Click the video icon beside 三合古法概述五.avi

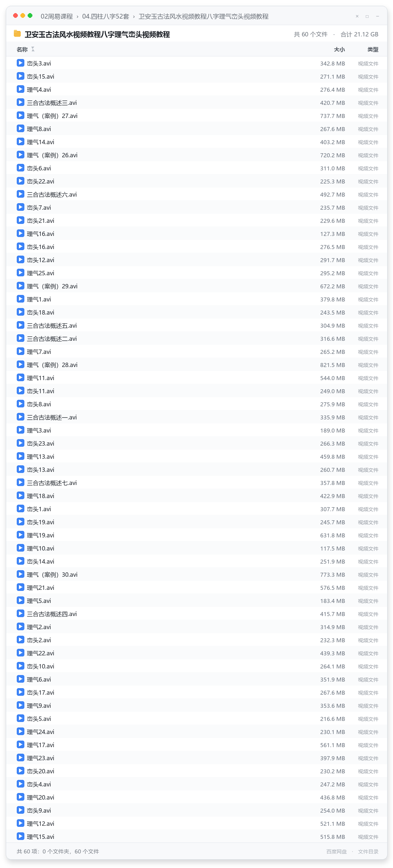tap(20, 325)
